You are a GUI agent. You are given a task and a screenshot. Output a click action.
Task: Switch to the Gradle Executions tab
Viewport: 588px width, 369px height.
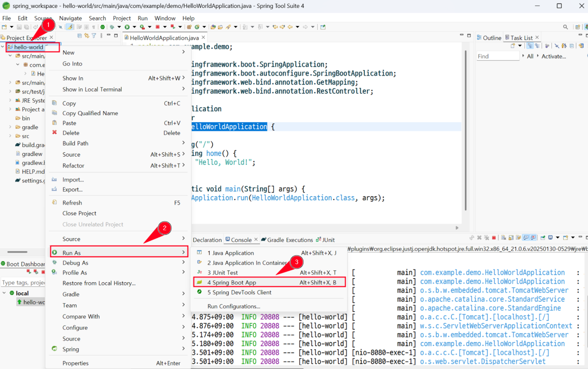click(286, 240)
